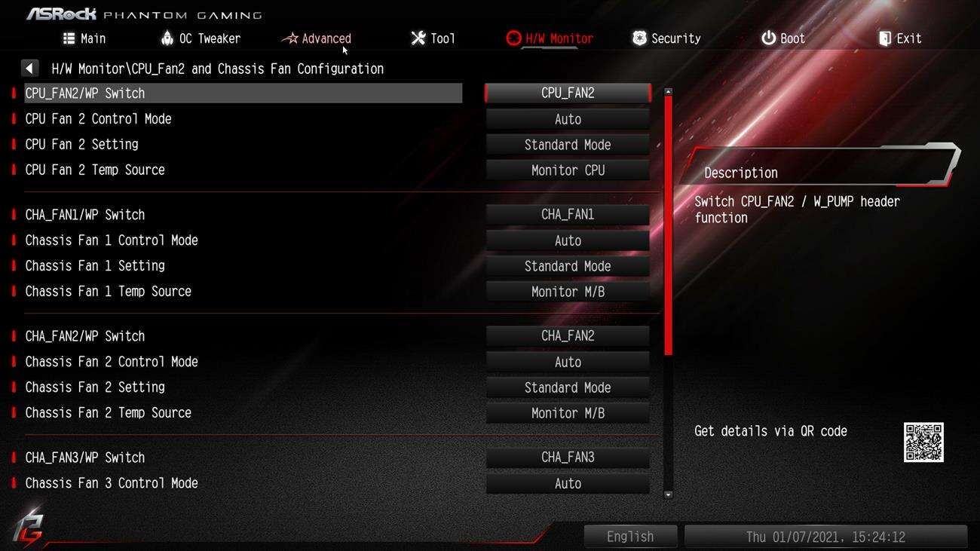The image size is (980, 551).
Task: Click the Boot power icon
Action: tap(768, 38)
